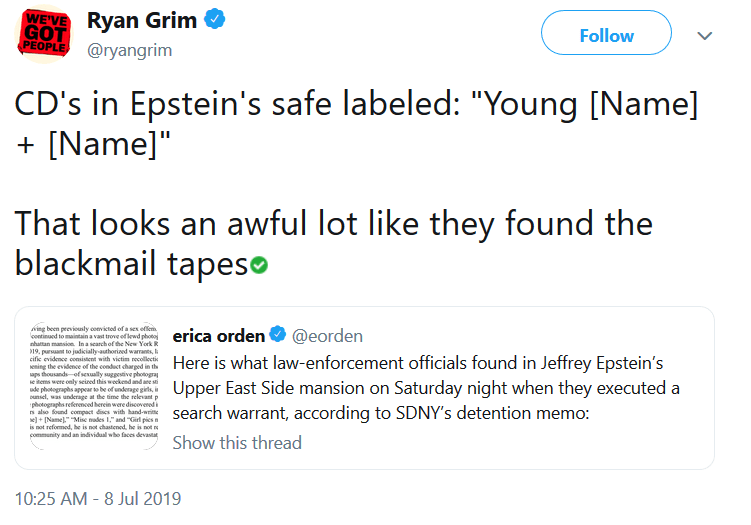Open the tweet options chevron menu
The height and width of the screenshot is (525, 751).
pyautogui.click(x=704, y=35)
